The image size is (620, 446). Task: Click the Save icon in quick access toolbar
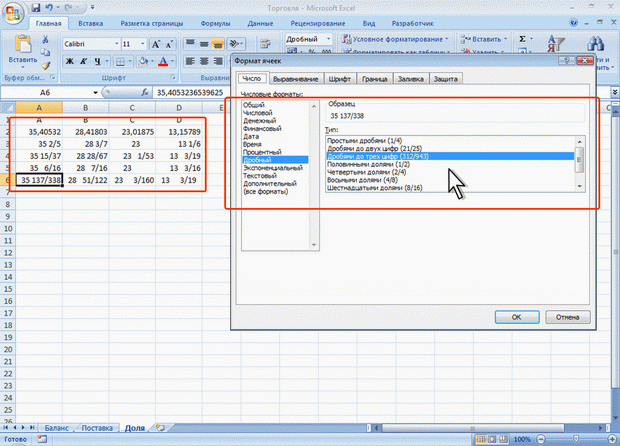[x=36, y=8]
